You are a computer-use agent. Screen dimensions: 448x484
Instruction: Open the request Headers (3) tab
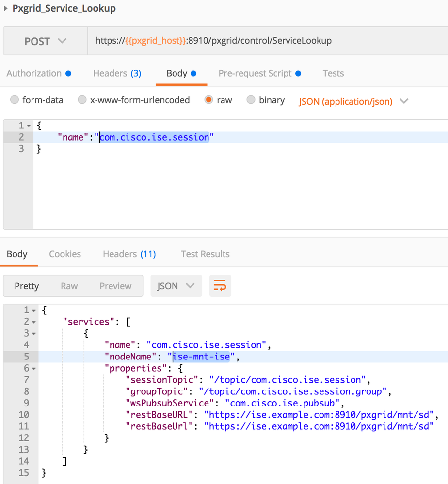pos(117,73)
